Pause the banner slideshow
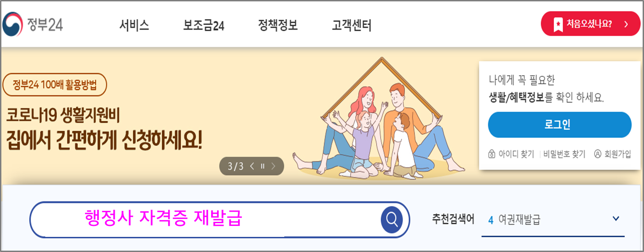Screen dimensions: 644x252 pyautogui.click(x=263, y=166)
